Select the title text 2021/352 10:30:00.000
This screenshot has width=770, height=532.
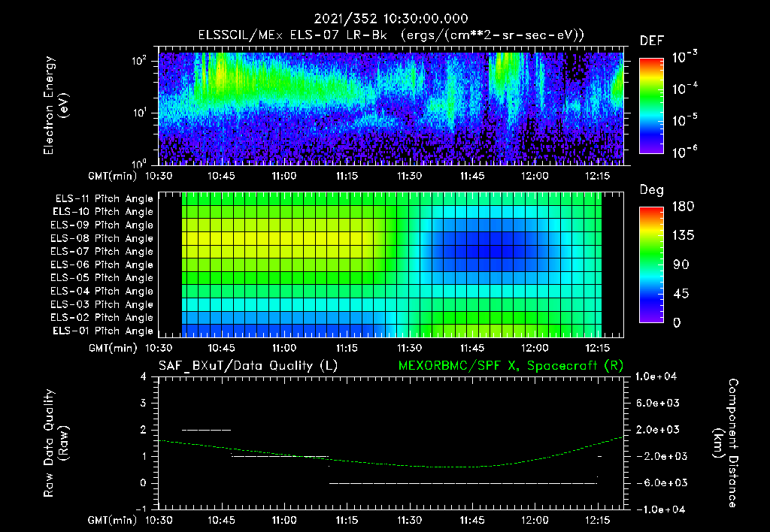pos(391,19)
